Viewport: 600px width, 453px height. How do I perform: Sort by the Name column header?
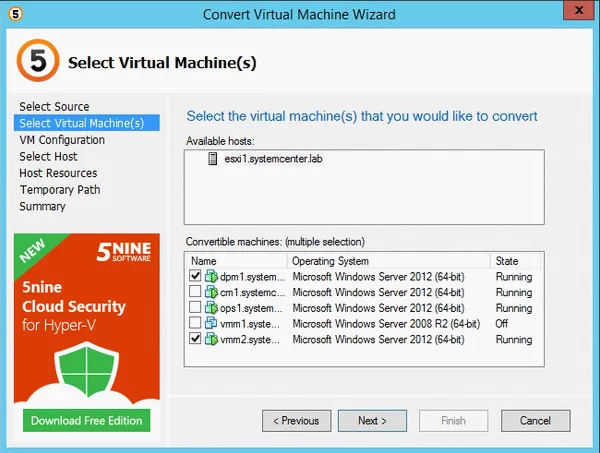click(236, 261)
